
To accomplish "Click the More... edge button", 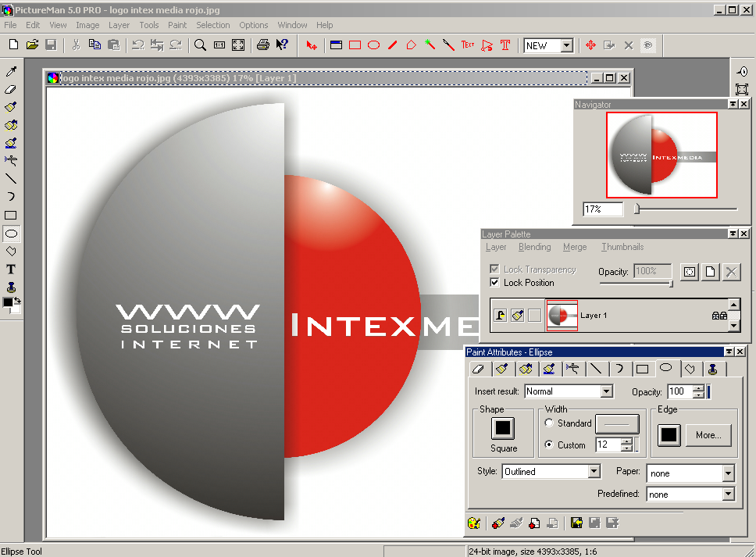I will (x=708, y=435).
